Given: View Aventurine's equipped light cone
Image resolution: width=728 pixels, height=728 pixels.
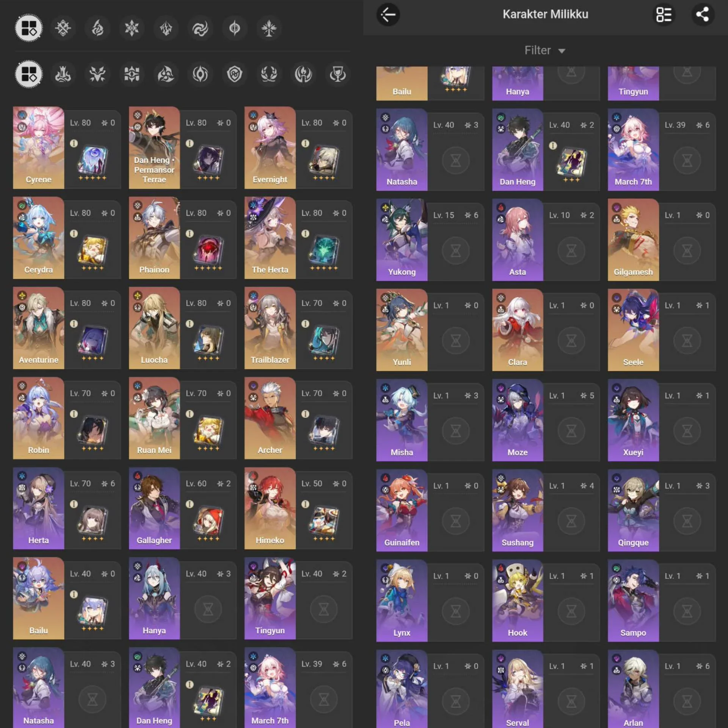Looking at the screenshot, I should coord(93,340).
